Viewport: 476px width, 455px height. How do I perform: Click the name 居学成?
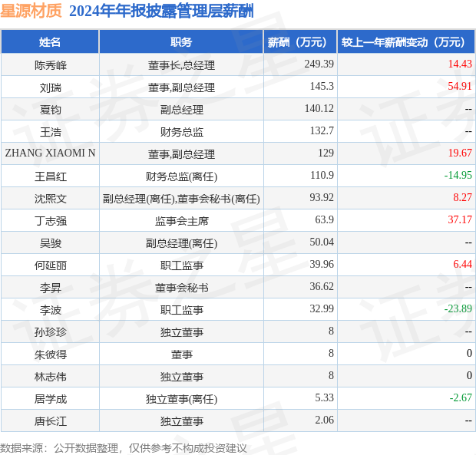pyautogui.click(x=51, y=399)
